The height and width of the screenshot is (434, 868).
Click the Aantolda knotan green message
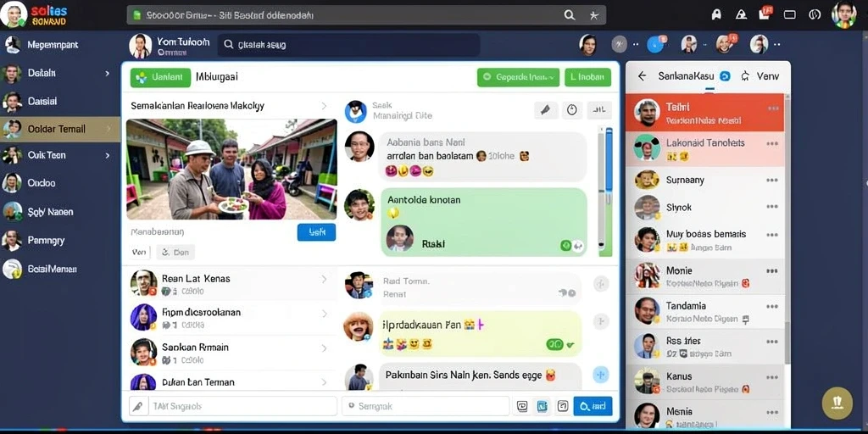483,222
